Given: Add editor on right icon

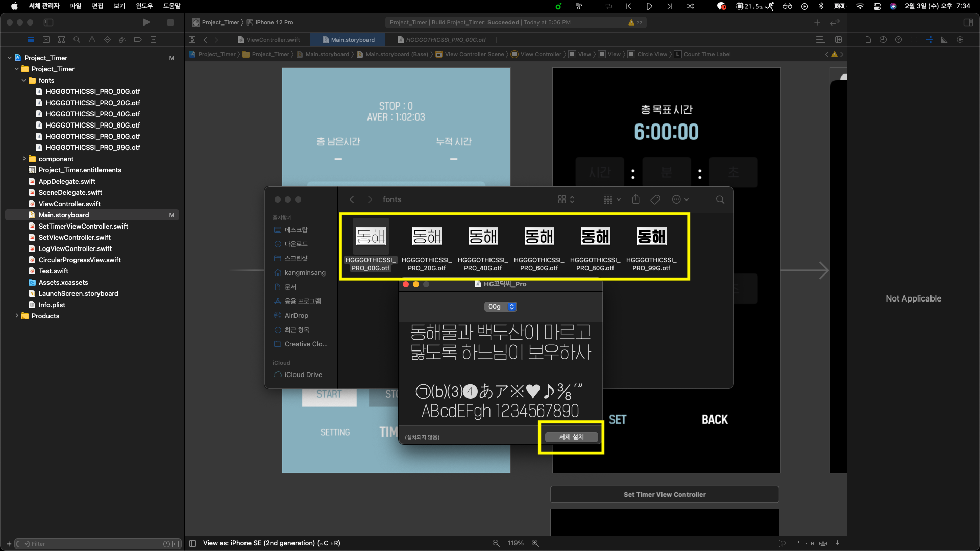Looking at the screenshot, I should (838, 40).
